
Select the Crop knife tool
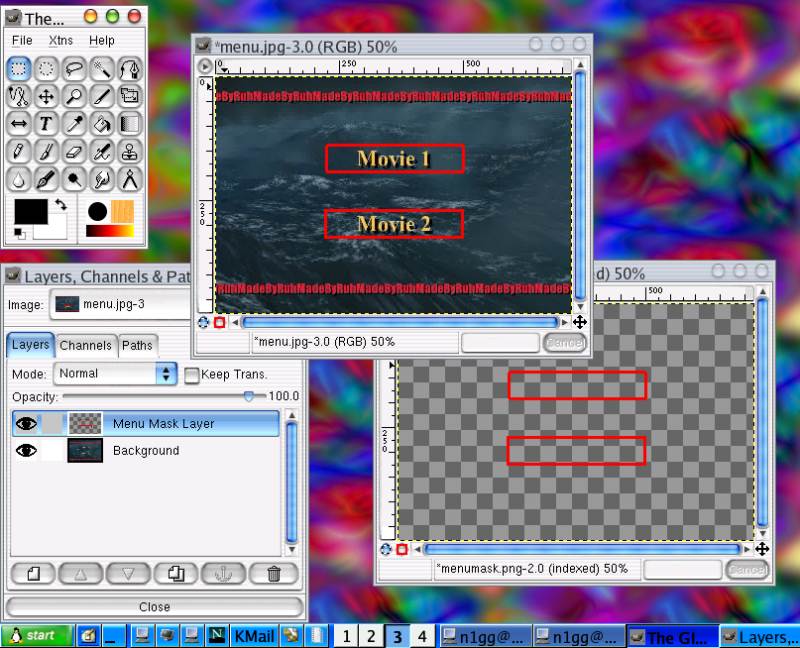tap(102, 96)
